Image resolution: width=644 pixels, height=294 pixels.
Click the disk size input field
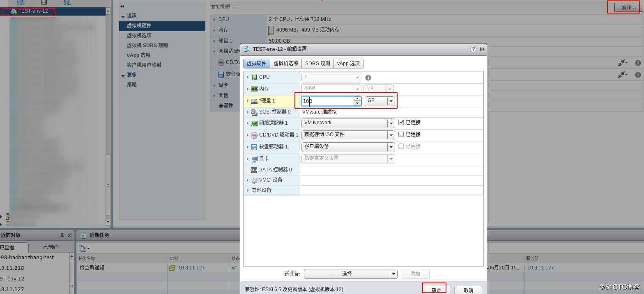click(x=328, y=101)
